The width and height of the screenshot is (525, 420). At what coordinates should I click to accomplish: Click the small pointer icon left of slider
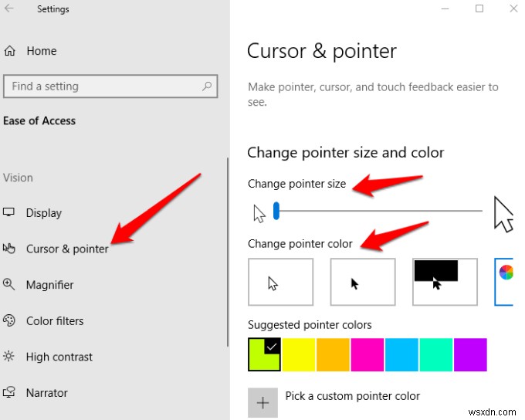click(259, 214)
